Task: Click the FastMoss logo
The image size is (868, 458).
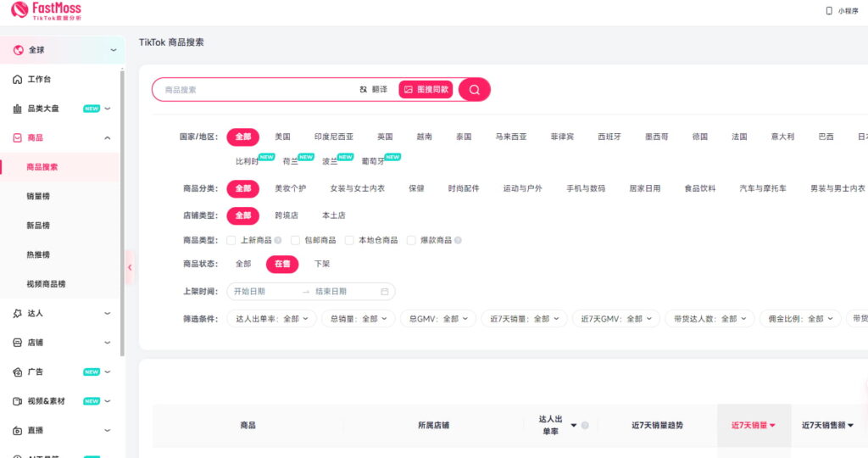Action: [x=46, y=10]
